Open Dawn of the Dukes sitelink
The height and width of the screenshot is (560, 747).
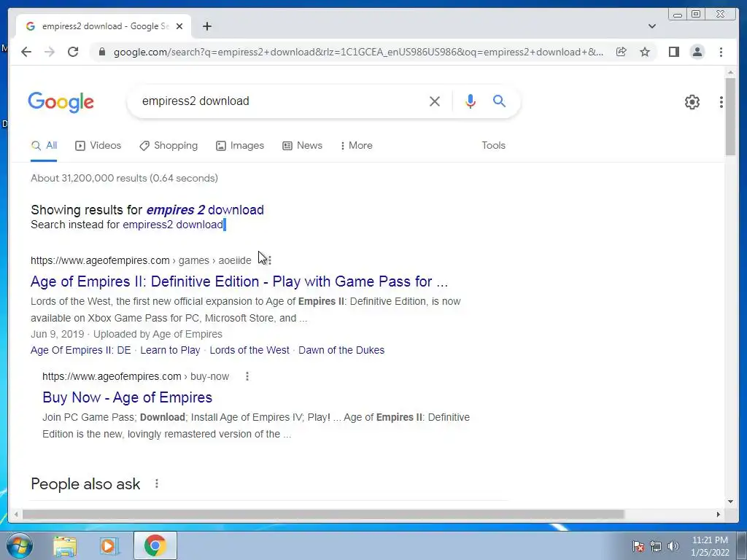(x=341, y=351)
